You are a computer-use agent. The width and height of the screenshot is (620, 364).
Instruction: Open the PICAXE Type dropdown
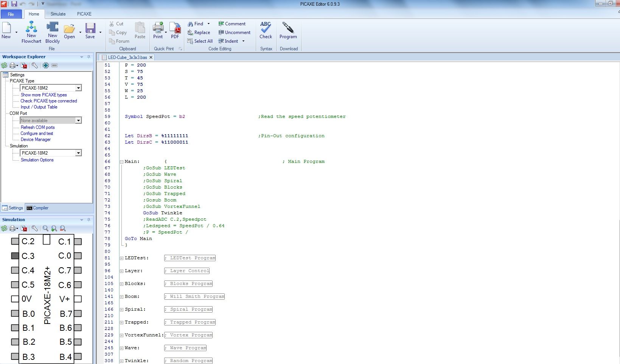coord(78,88)
